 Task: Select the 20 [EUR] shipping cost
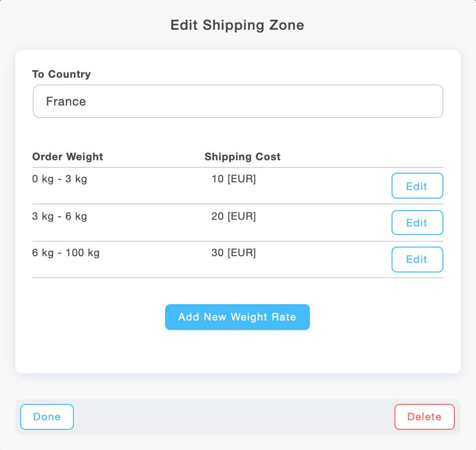point(234,216)
